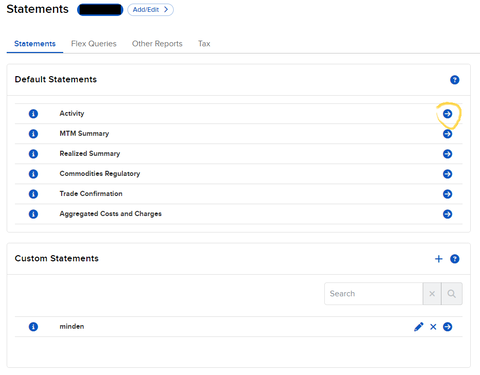480x375 pixels.
Task: Focus the Search input field
Action: (373, 294)
